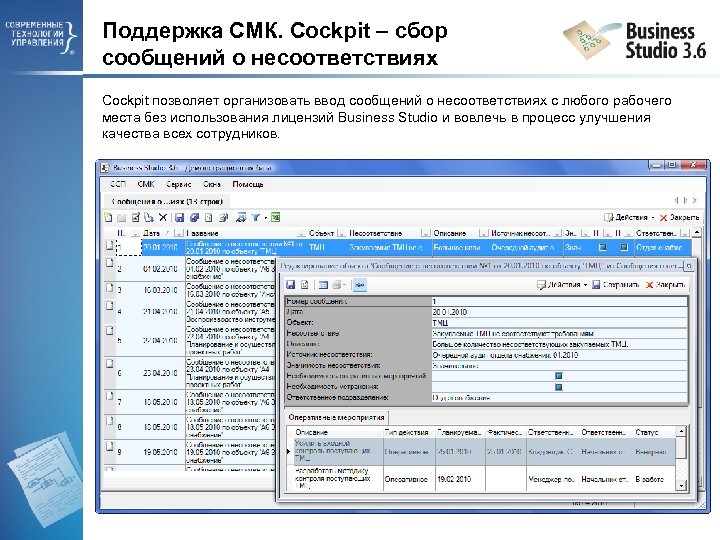Open the Помощь menu
This screenshot has width=720, height=540.
coord(248,184)
